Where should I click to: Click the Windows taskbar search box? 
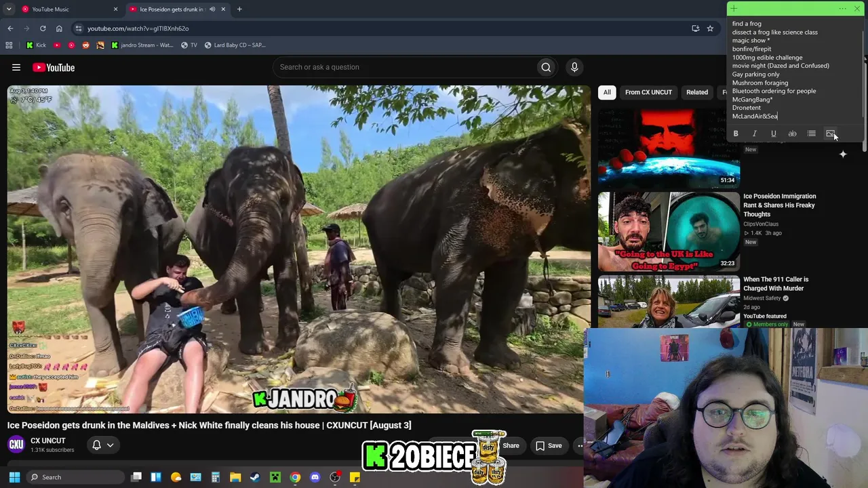click(x=75, y=477)
